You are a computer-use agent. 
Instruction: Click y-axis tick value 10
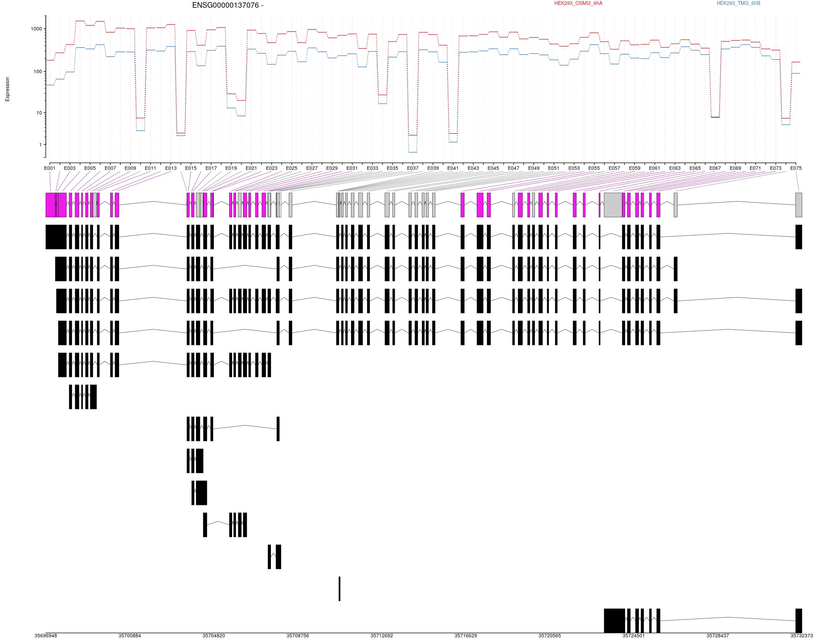click(x=39, y=113)
